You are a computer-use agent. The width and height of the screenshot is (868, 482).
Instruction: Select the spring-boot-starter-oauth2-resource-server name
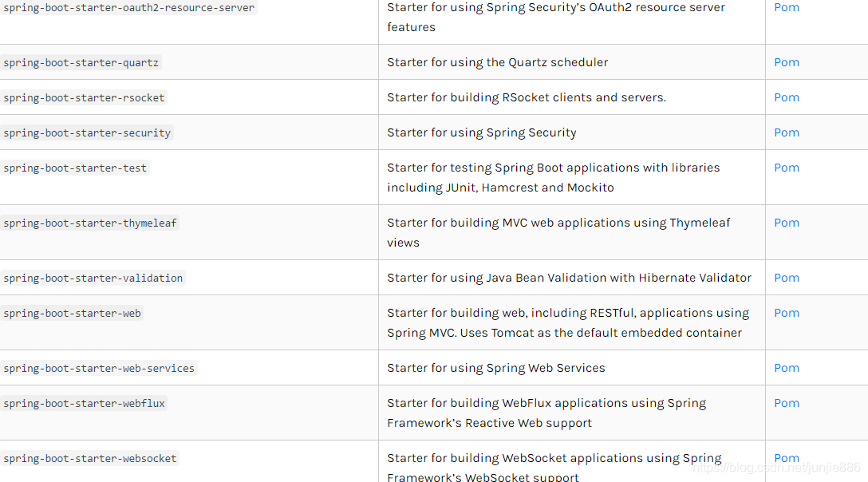(129, 8)
